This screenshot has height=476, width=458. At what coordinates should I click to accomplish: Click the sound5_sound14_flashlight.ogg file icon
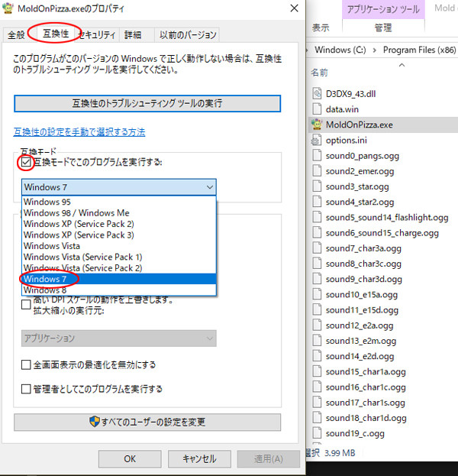pos(317,217)
